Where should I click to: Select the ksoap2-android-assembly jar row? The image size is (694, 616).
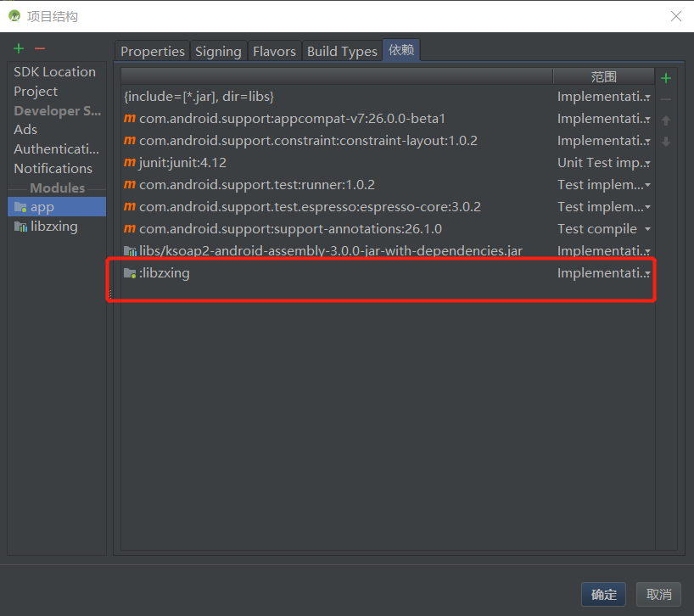pyautogui.click(x=388, y=251)
